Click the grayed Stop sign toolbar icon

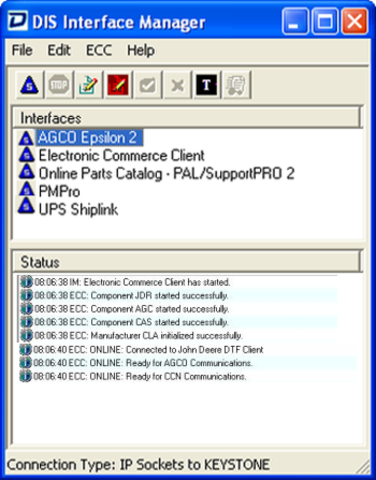tap(59, 85)
